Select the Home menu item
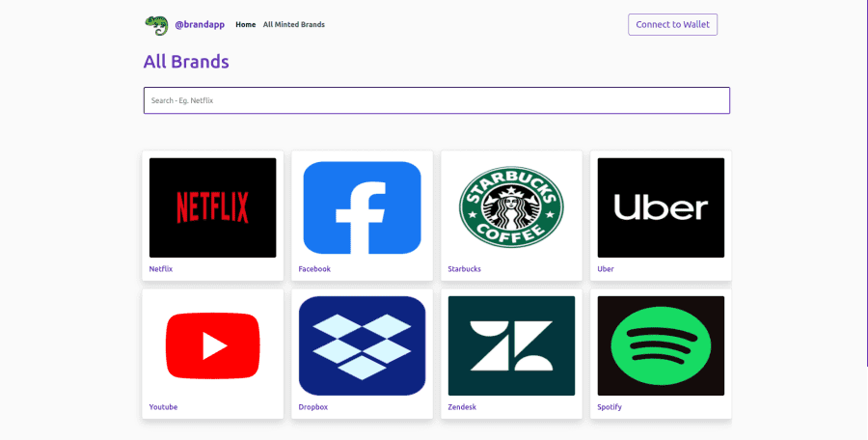This screenshot has width=868, height=440. [246, 24]
